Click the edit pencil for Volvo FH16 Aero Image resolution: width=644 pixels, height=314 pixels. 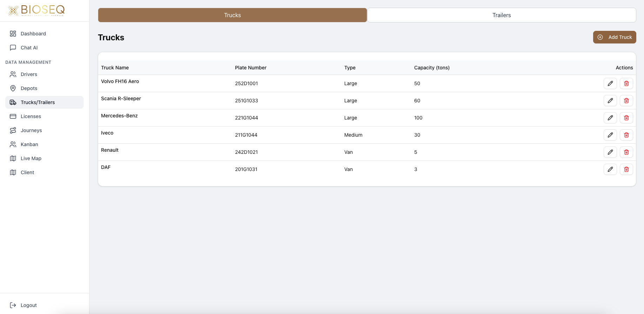[610, 83]
